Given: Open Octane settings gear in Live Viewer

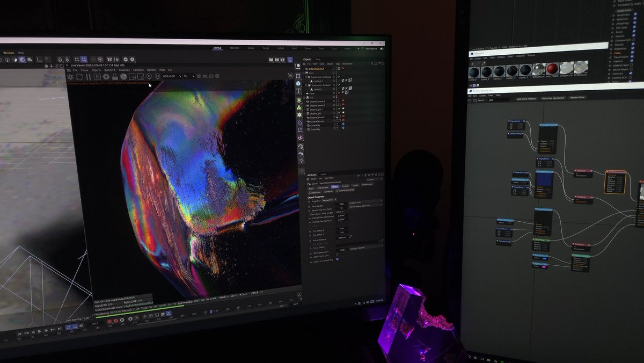Looking at the screenshot, I should [x=106, y=77].
